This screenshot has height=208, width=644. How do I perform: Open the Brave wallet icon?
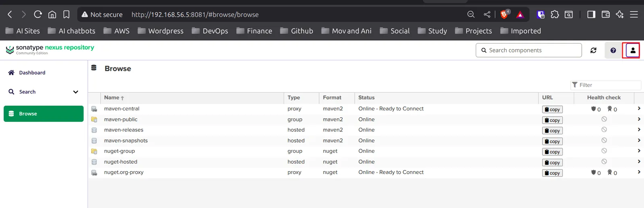pyautogui.click(x=606, y=15)
